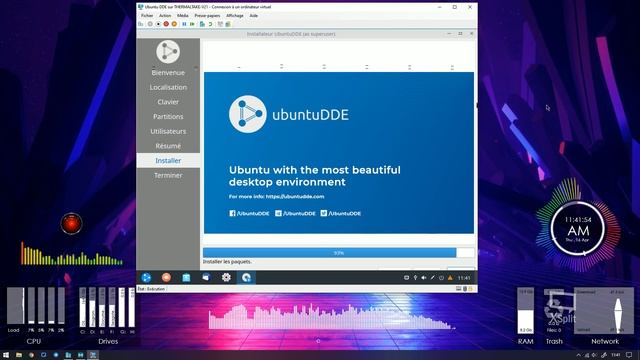
Task: Click the 11:41:54 AM clock desktop widget
Action: click(x=578, y=229)
